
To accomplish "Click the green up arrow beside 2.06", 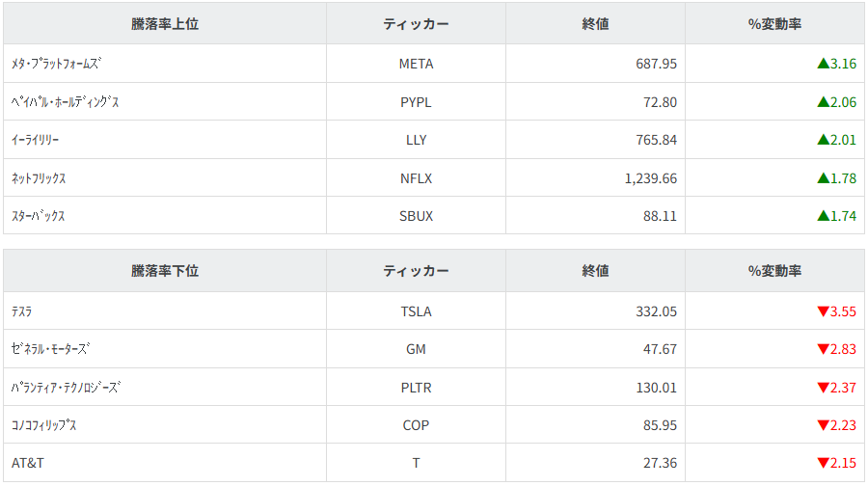I will [x=823, y=101].
